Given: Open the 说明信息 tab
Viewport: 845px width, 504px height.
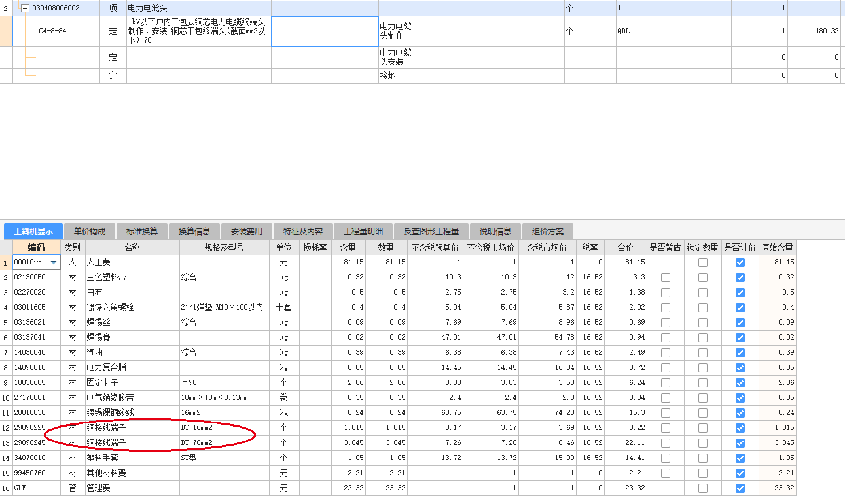Looking at the screenshot, I should coord(495,231).
